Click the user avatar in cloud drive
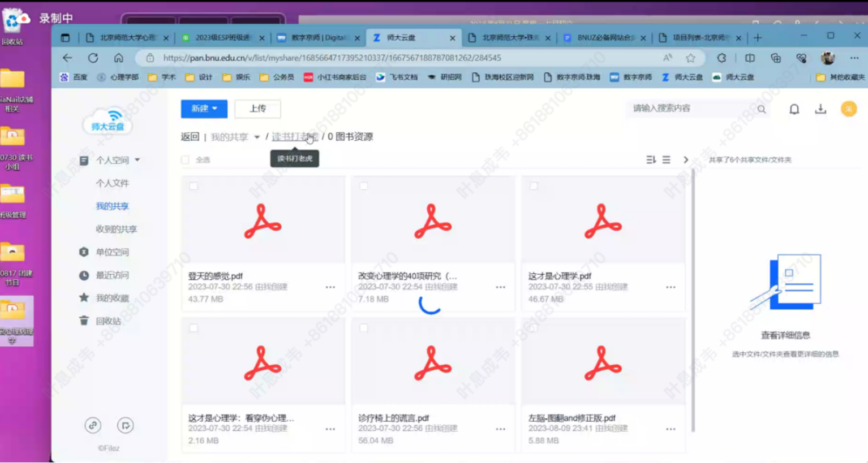Image resolution: width=868 pixels, height=463 pixels. pyautogui.click(x=848, y=109)
